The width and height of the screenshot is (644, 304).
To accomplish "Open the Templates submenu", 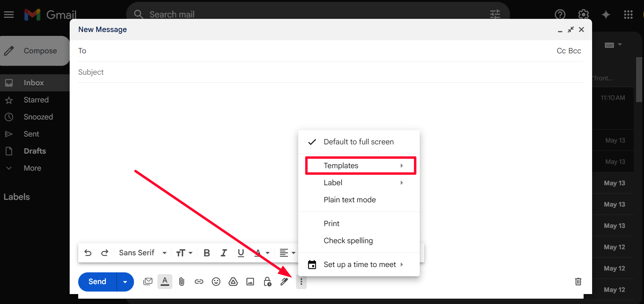I will pyautogui.click(x=360, y=166).
